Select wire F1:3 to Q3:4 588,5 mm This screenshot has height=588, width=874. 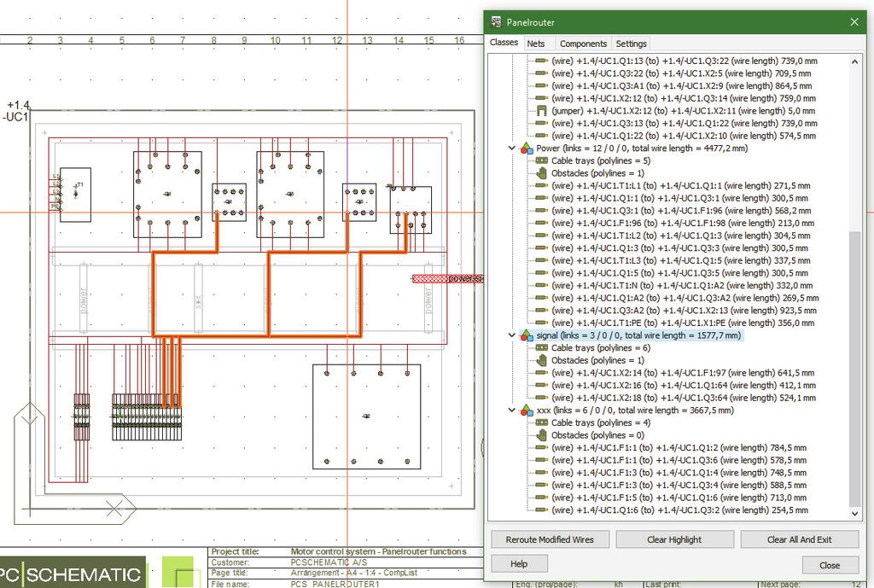click(679, 485)
